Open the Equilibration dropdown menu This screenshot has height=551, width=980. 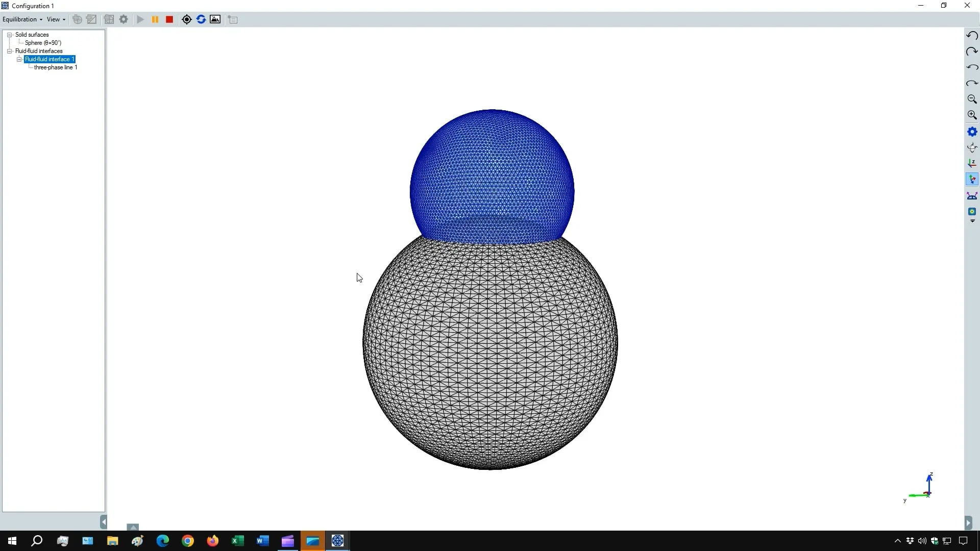pyautogui.click(x=22, y=19)
